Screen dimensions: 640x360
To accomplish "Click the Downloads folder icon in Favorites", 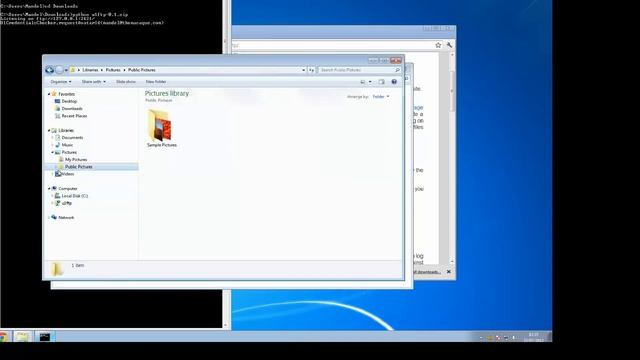I will tap(57, 109).
